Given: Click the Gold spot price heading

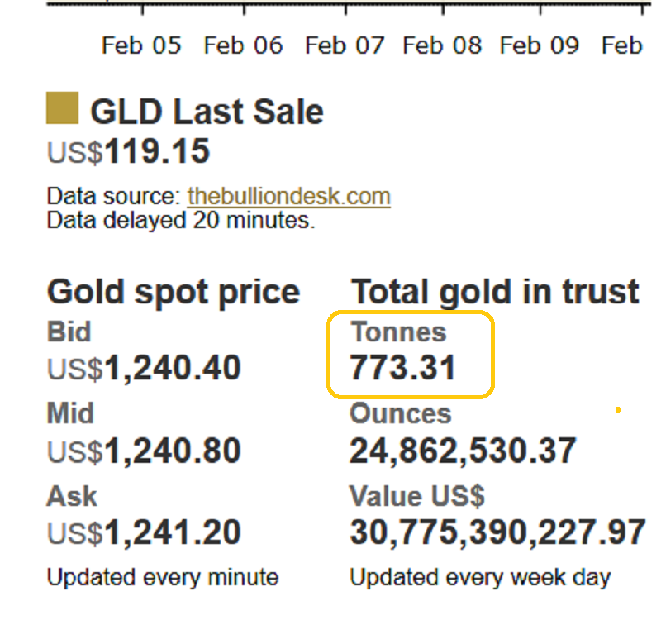Looking at the screenshot, I should 174,292.
